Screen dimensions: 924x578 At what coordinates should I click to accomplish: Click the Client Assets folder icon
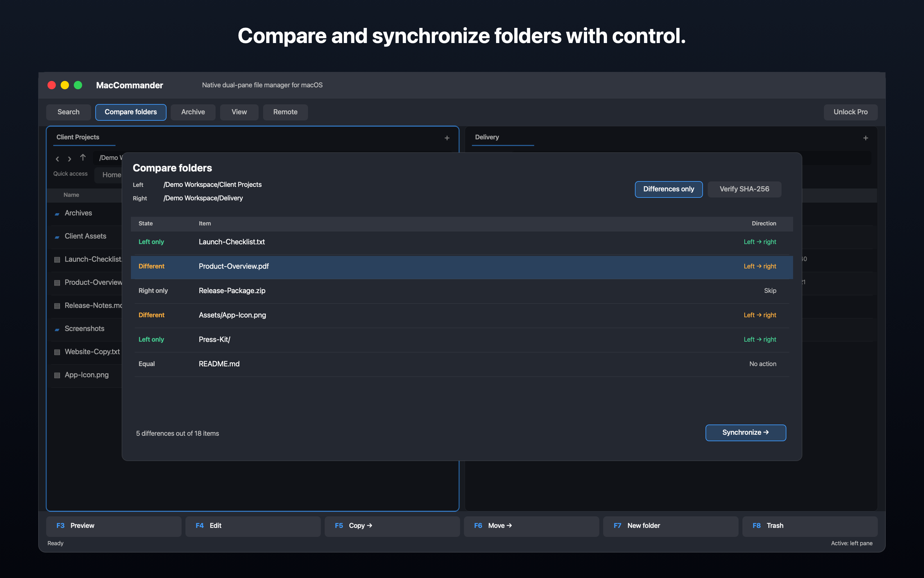pyautogui.click(x=57, y=237)
